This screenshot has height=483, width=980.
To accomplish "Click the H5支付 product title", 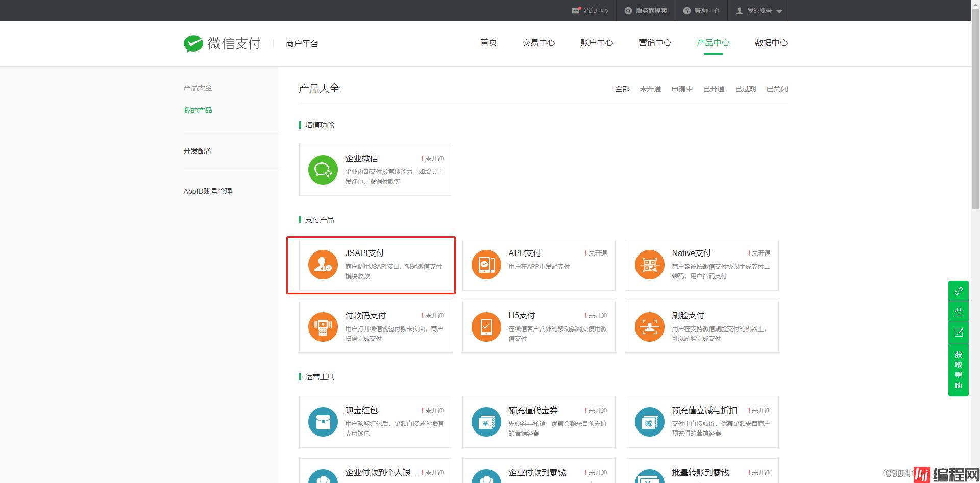I will tap(522, 315).
